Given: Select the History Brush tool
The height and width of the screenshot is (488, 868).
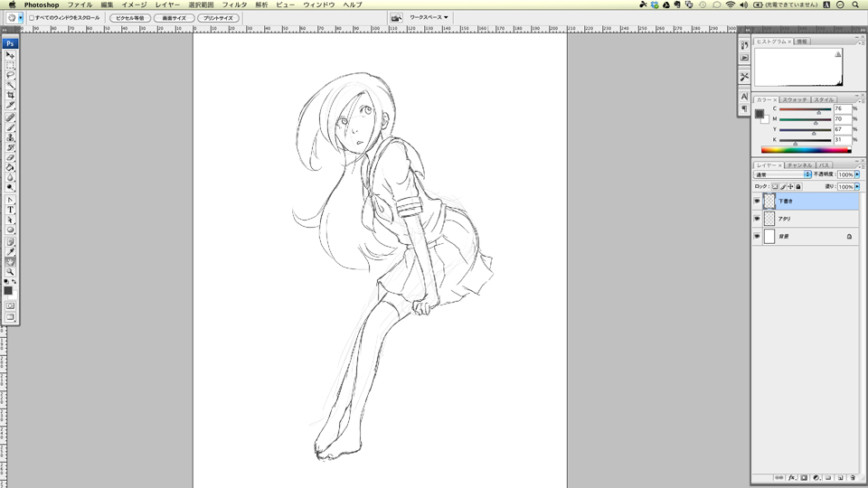Looking at the screenshot, I should 10,147.
